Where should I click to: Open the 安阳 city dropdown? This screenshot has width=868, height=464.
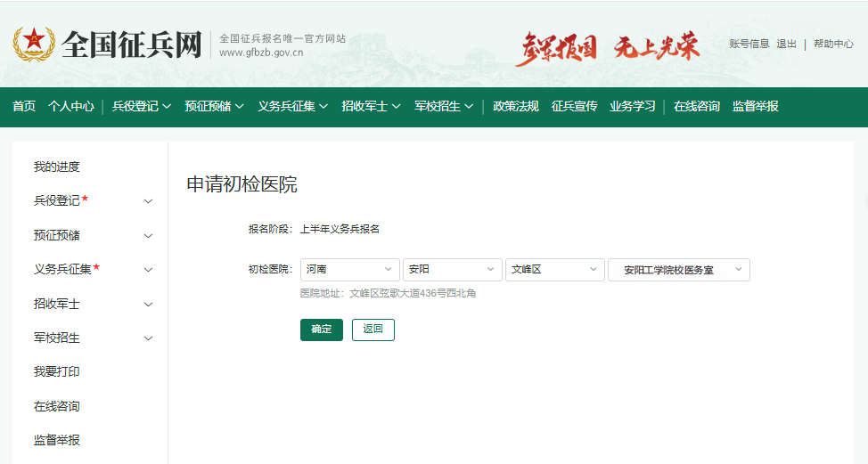point(452,270)
